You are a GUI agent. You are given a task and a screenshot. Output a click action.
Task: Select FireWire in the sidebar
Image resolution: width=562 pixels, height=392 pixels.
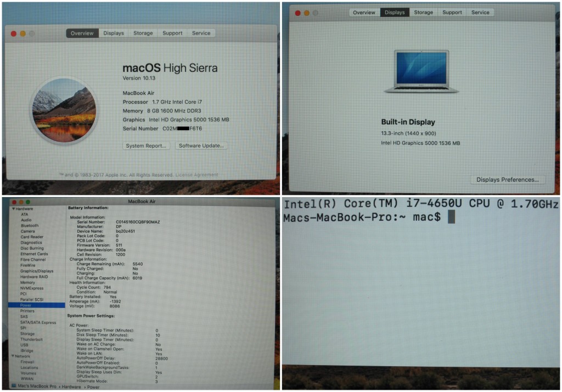(x=27, y=265)
